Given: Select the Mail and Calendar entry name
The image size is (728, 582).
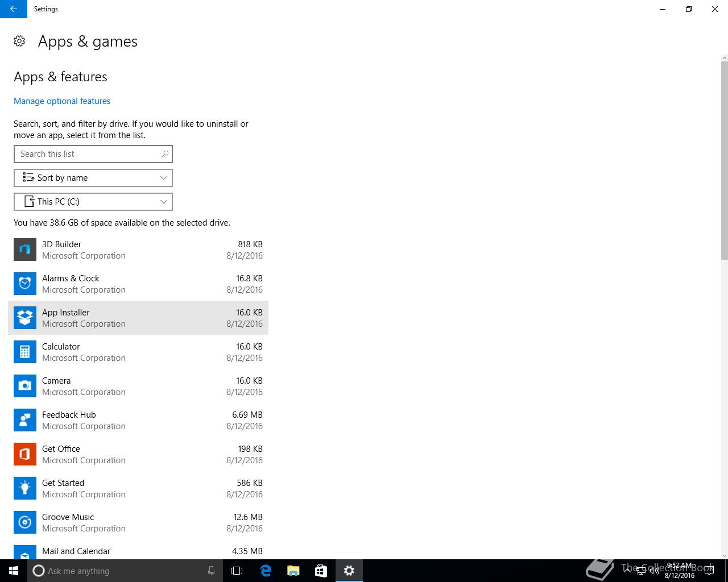Looking at the screenshot, I should pyautogui.click(x=76, y=551).
